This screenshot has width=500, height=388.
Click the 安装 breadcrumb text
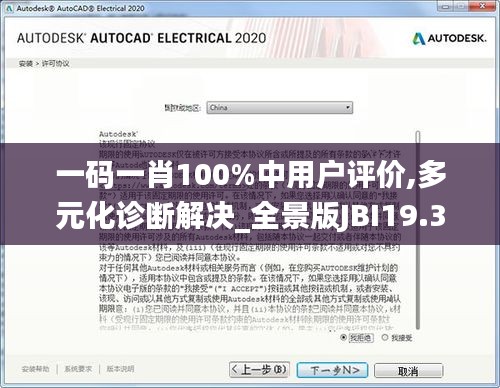pyautogui.click(x=25, y=64)
